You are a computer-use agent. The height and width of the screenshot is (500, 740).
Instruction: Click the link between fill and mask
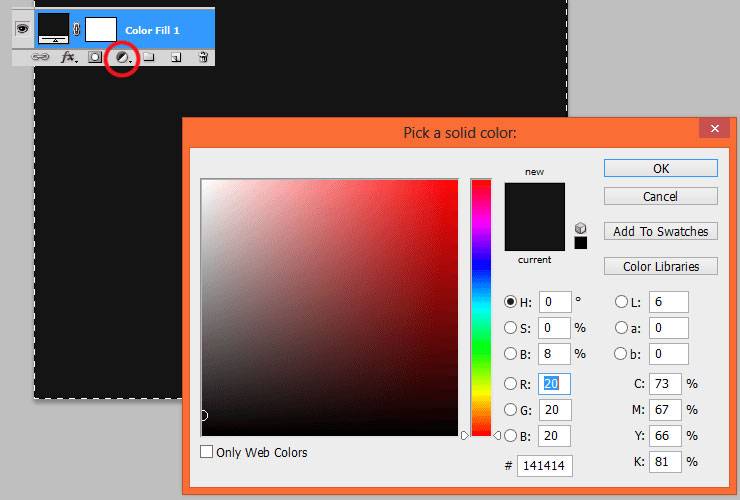tap(76, 29)
